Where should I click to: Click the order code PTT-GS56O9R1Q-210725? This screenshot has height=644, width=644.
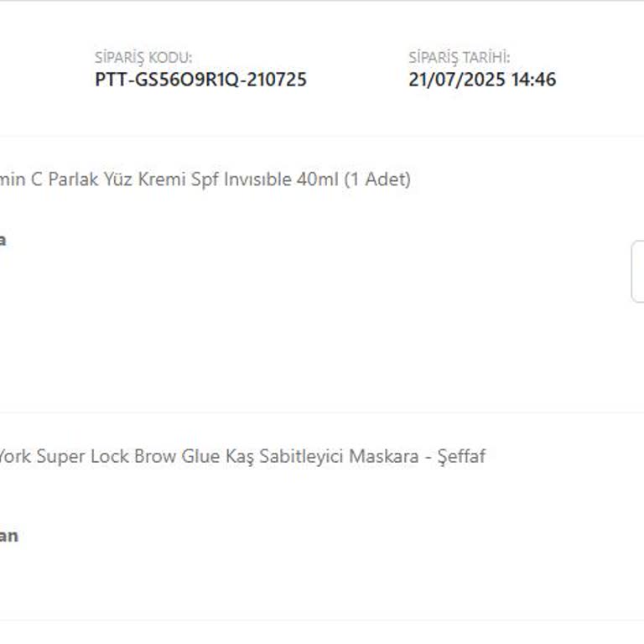200,80
